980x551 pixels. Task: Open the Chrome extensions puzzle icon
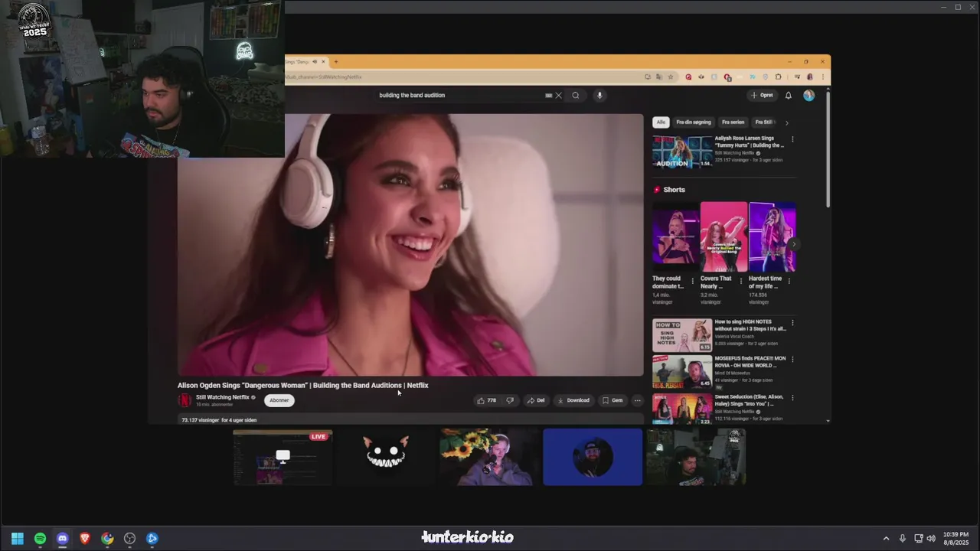coord(779,77)
